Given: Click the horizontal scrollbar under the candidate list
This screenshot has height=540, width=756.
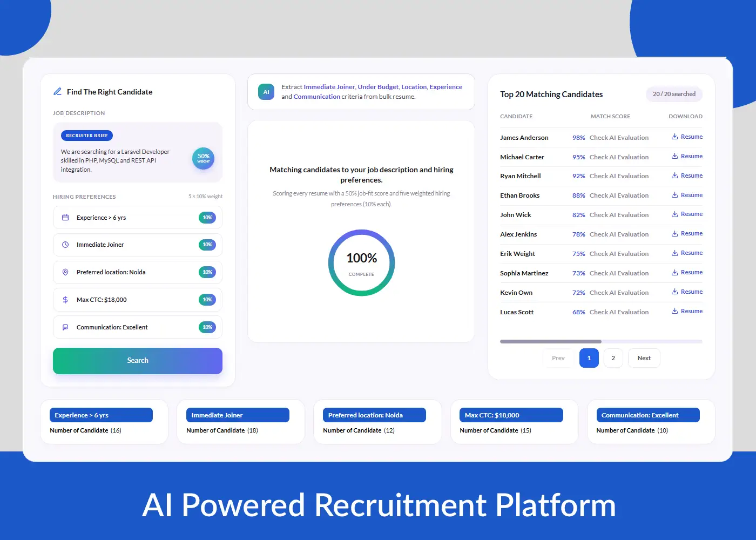Looking at the screenshot, I should (x=601, y=341).
